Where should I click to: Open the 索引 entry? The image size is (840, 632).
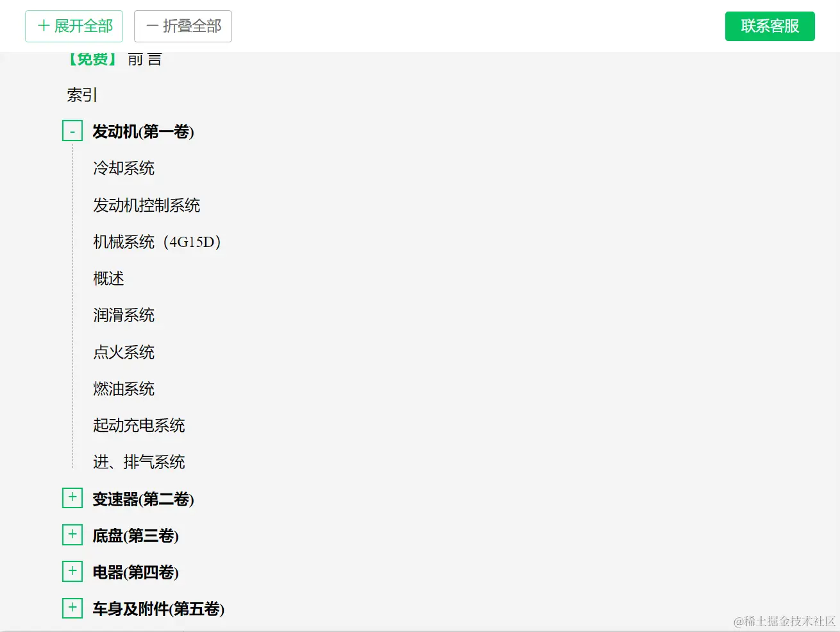[80, 95]
